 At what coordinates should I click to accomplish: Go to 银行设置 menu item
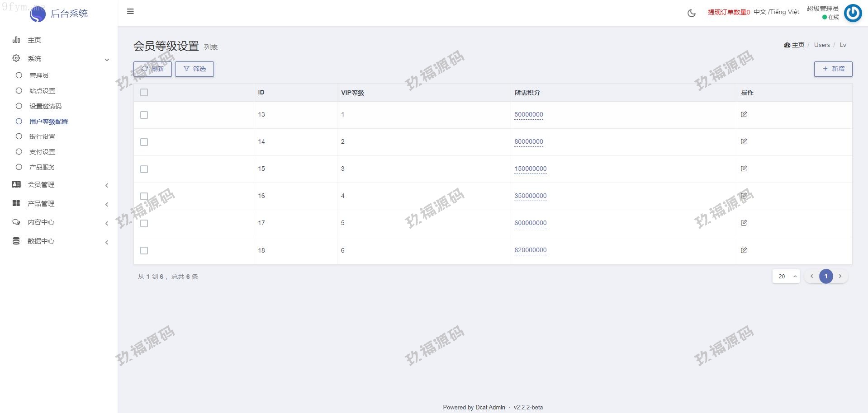42,136
